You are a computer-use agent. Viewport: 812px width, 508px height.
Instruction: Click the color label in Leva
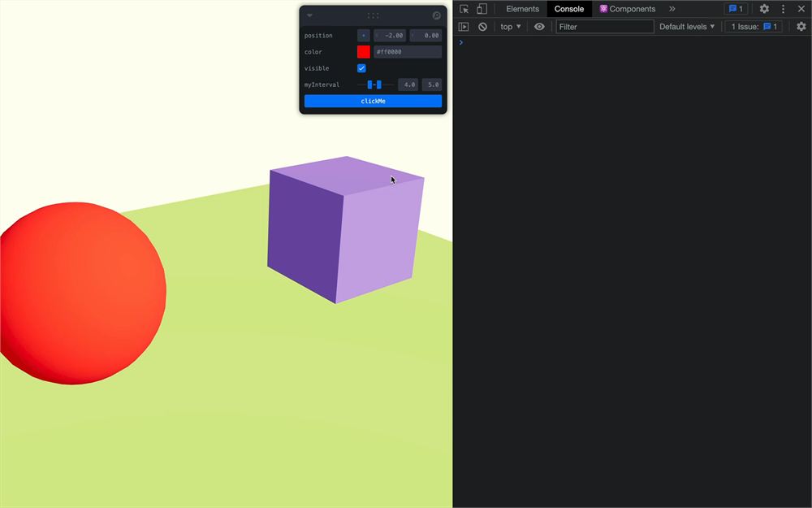[x=313, y=52]
